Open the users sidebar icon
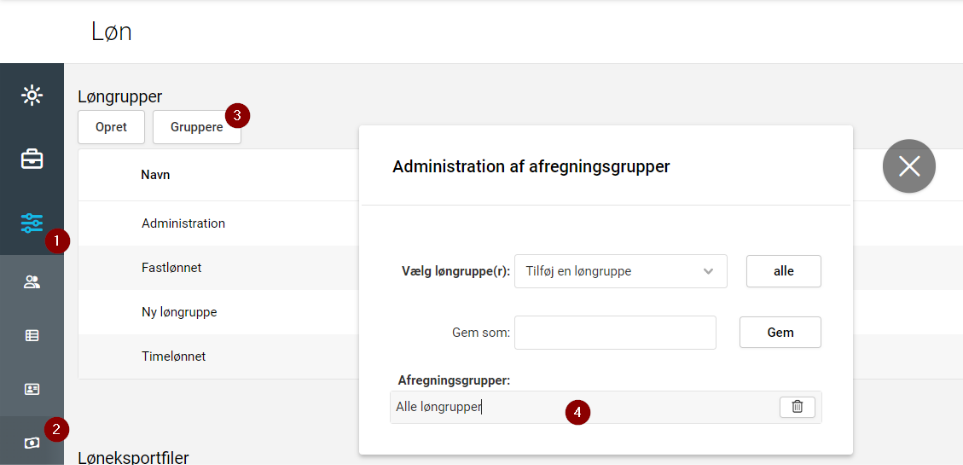963x465 pixels. [32, 282]
